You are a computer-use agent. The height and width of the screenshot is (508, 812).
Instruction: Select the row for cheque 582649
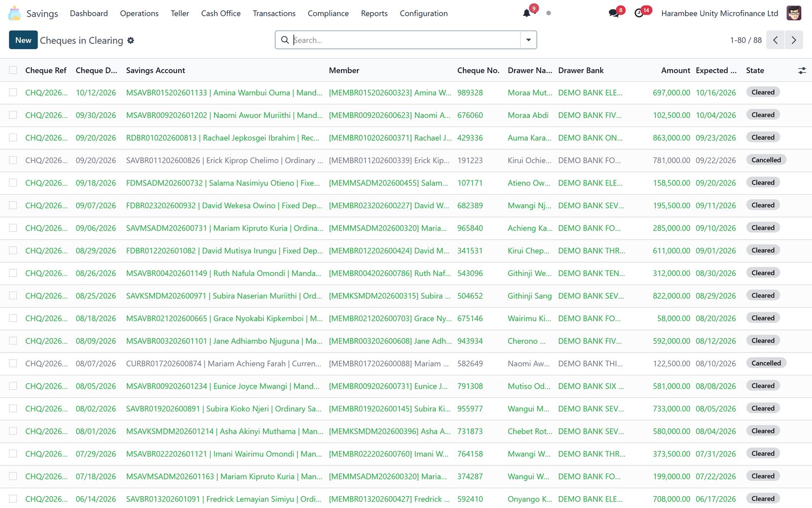[13, 363]
